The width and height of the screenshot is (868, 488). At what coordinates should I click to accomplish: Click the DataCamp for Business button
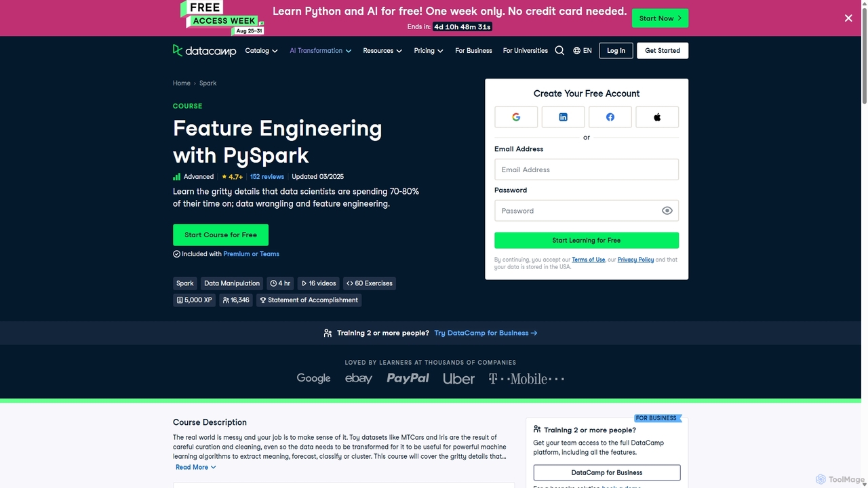[607, 472]
